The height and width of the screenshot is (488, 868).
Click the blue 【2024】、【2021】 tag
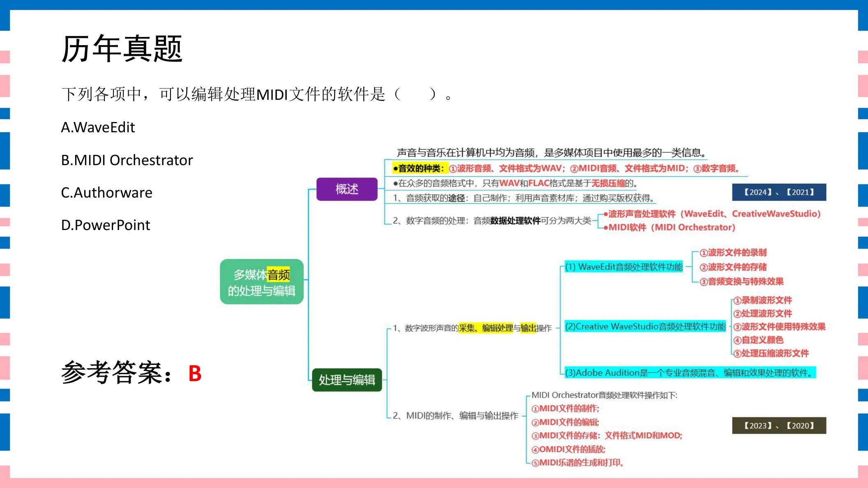(779, 192)
